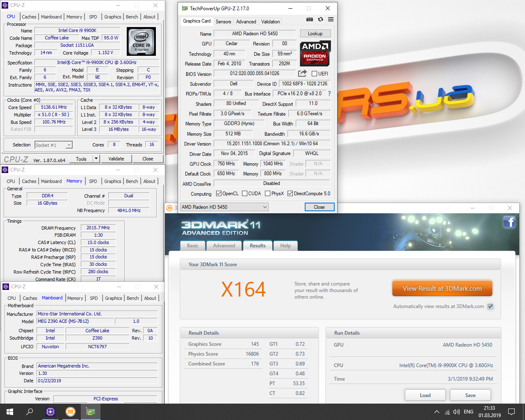Click GPU-Z title bar app icon
Image resolution: width=525 pixels, height=420 pixels.
185,8
